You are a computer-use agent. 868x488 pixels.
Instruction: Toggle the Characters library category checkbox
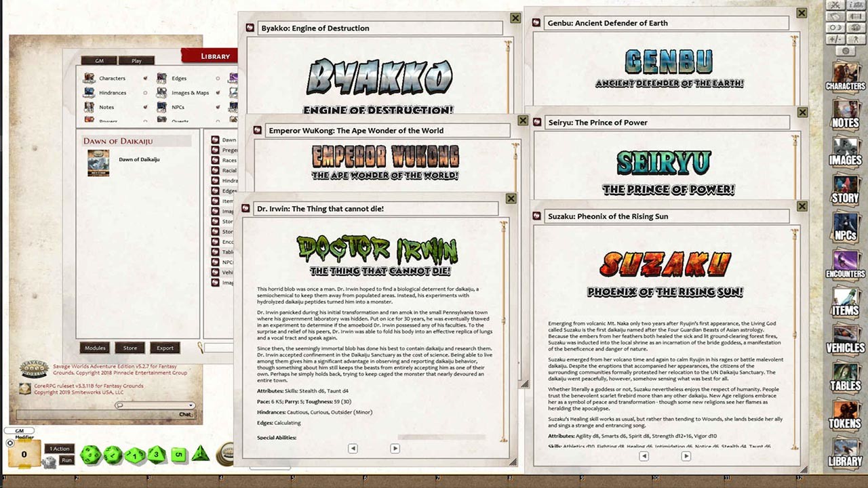tap(145, 79)
